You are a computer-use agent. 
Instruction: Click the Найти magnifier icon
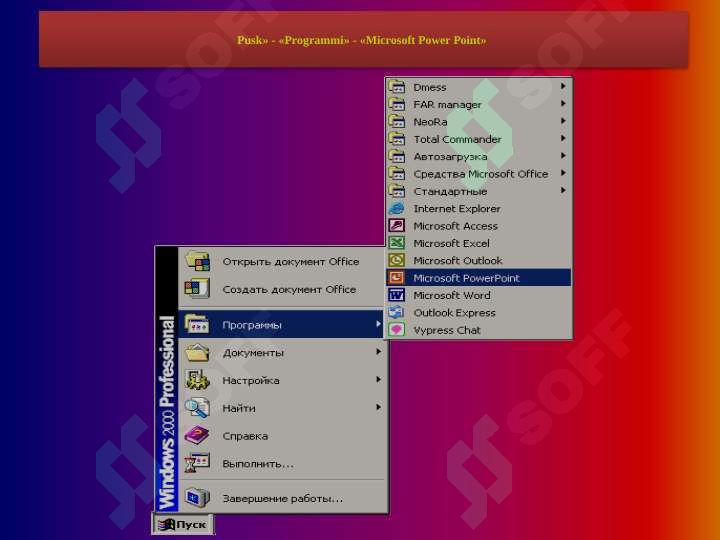pyautogui.click(x=197, y=408)
